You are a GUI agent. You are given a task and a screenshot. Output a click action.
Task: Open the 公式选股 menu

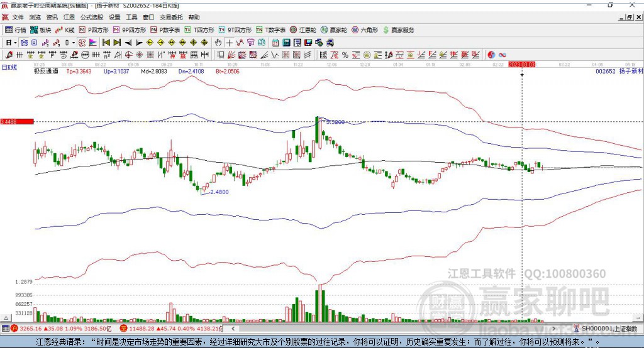[x=92, y=17]
